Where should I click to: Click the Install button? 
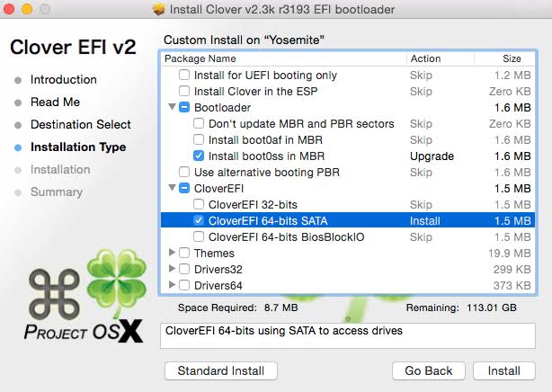pyautogui.click(x=503, y=370)
